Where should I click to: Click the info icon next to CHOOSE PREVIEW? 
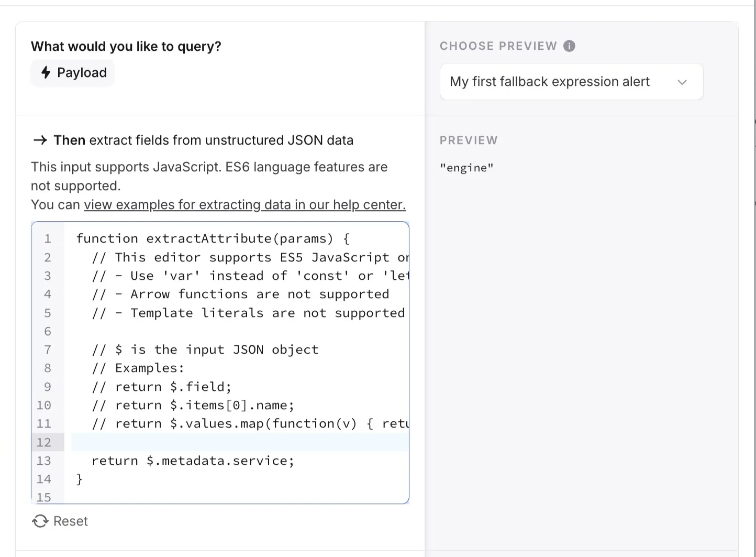click(570, 46)
